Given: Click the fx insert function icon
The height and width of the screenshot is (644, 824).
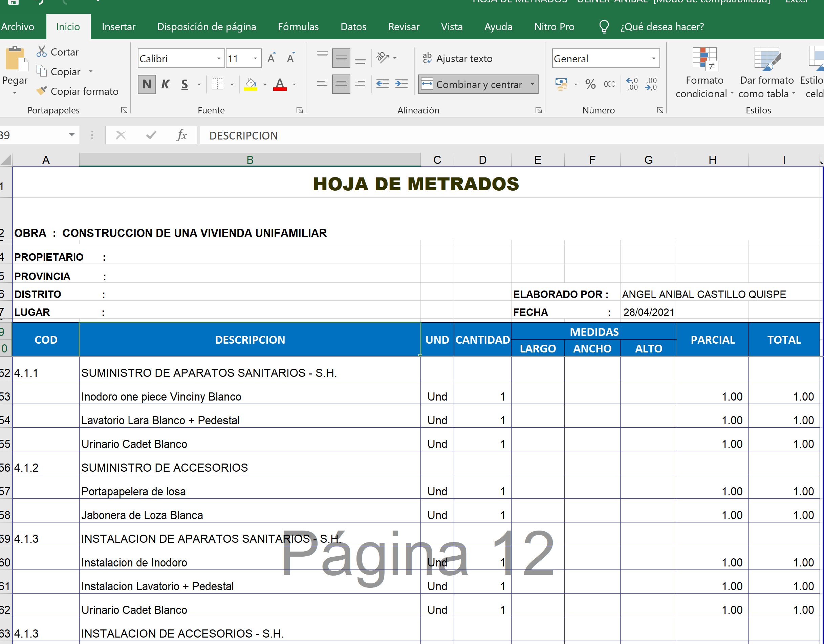Looking at the screenshot, I should tap(182, 135).
